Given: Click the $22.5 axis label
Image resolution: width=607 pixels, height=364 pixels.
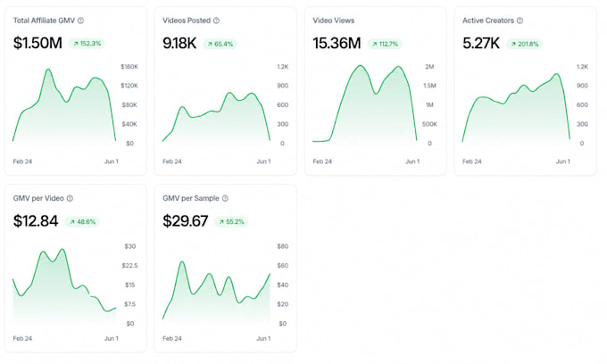Looking at the screenshot, I should [129, 266].
